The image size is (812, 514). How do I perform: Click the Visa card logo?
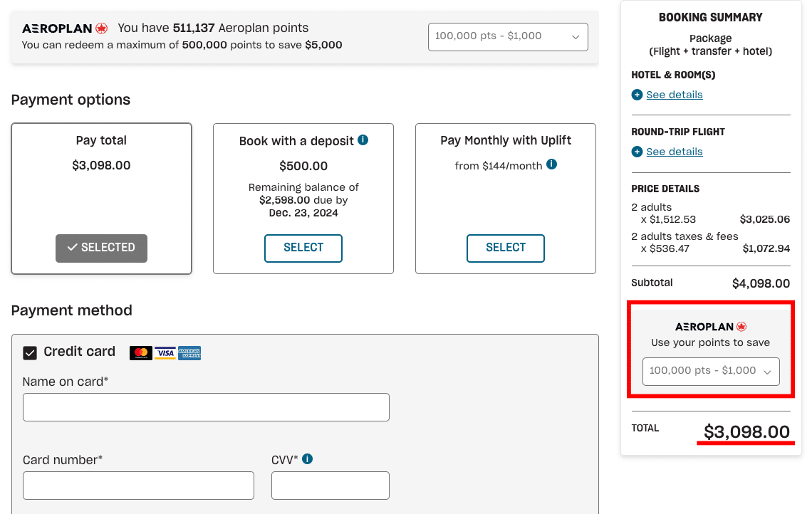point(165,352)
